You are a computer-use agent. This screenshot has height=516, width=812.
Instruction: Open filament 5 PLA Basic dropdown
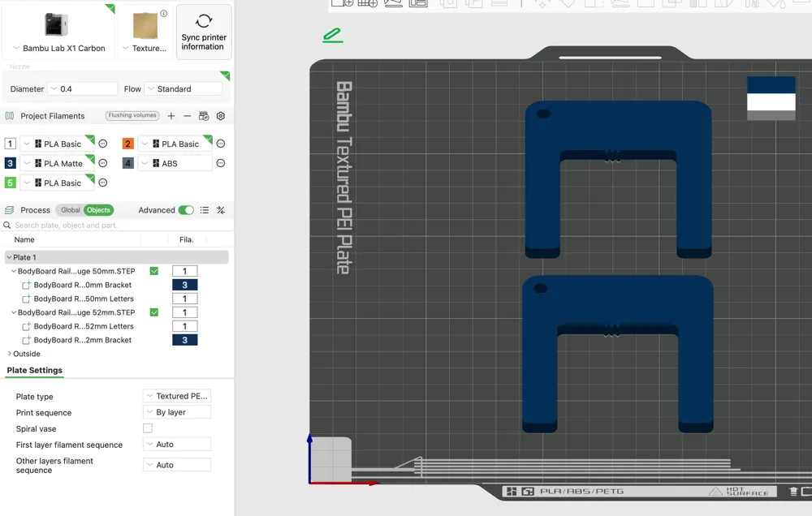[57, 183]
